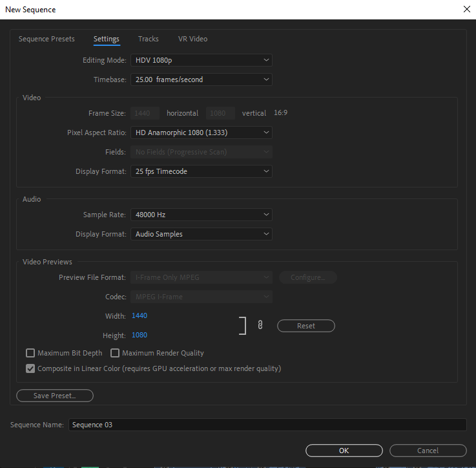Image resolution: width=476 pixels, height=468 pixels.
Task: Click the Save Preset button
Action: (55, 396)
